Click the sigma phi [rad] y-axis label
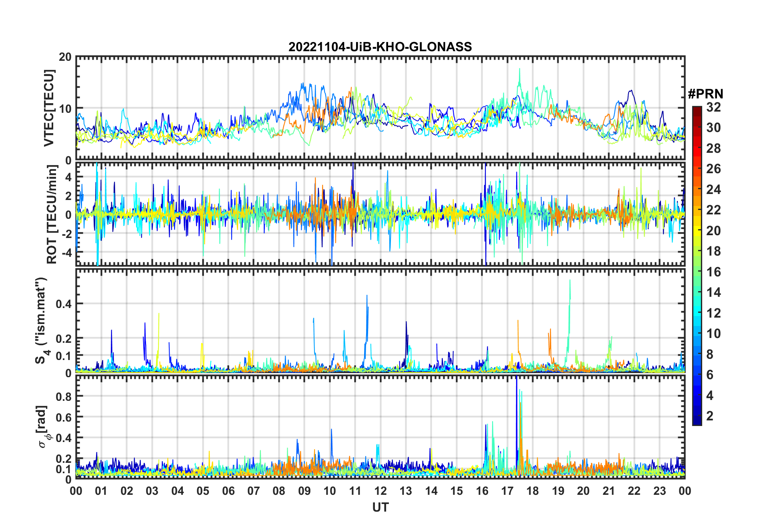The image size is (761, 532). tap(44, 426)
